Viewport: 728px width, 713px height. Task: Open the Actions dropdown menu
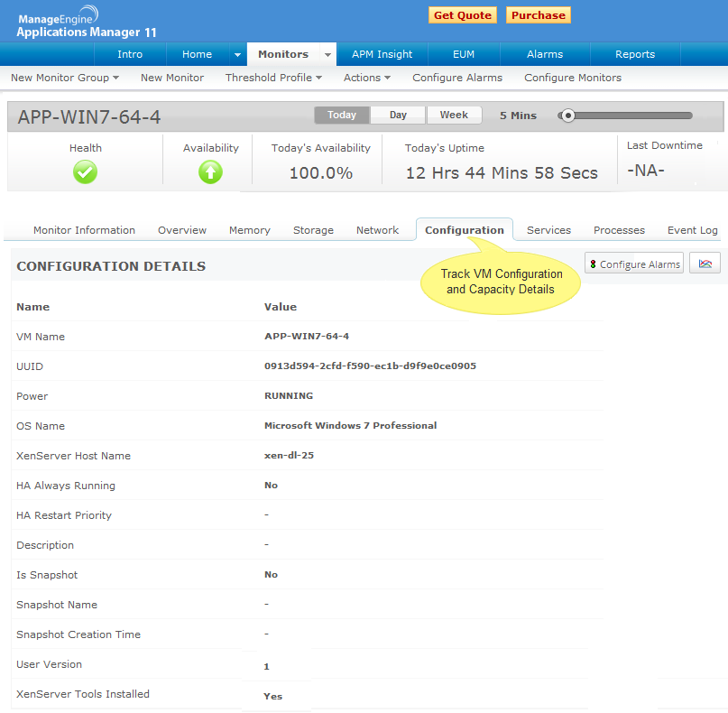tap(367, 78)
